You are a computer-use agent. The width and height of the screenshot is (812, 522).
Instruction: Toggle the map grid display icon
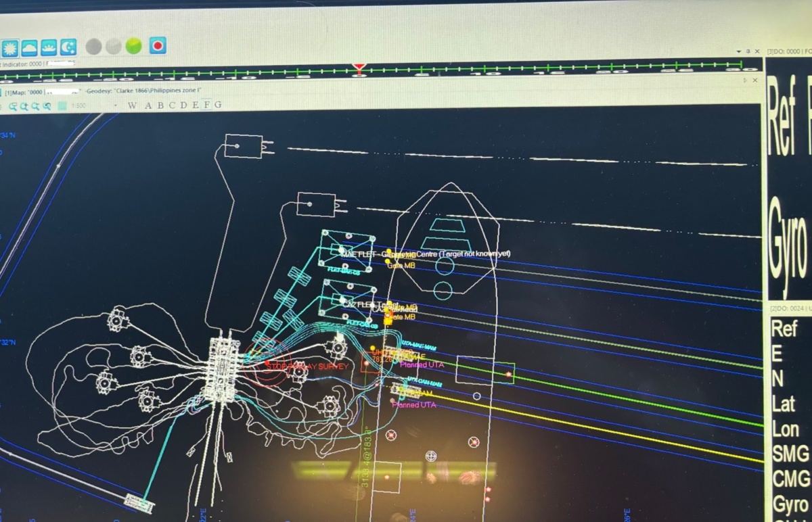point(62,106)
